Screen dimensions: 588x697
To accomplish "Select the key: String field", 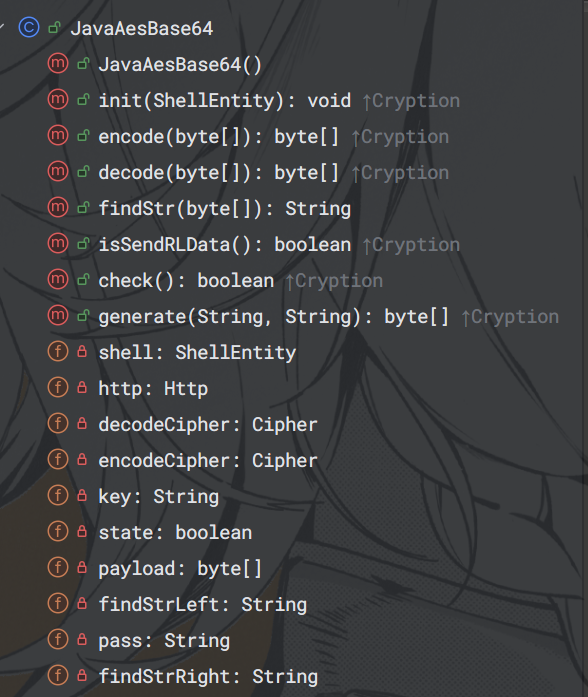I will pos(159,497).
